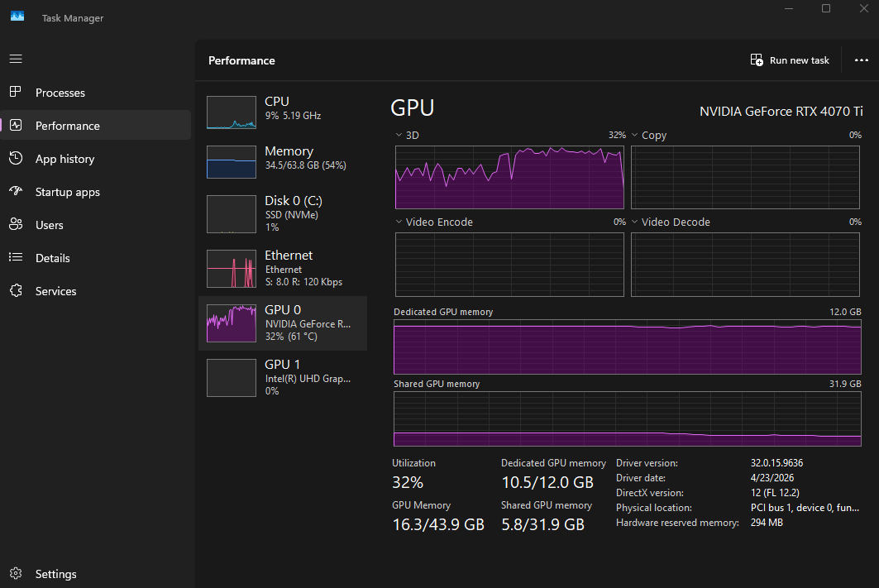Click the Utilization 32% value

[408, 482]
